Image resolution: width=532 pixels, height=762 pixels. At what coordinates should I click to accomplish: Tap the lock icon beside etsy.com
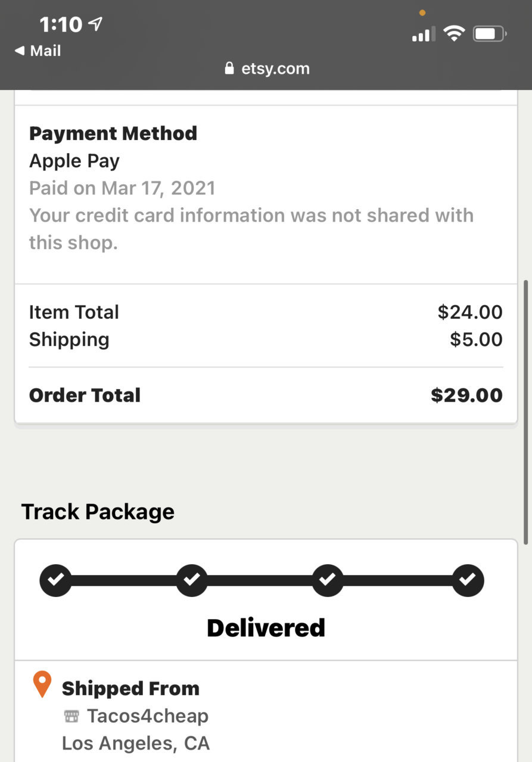229,68
